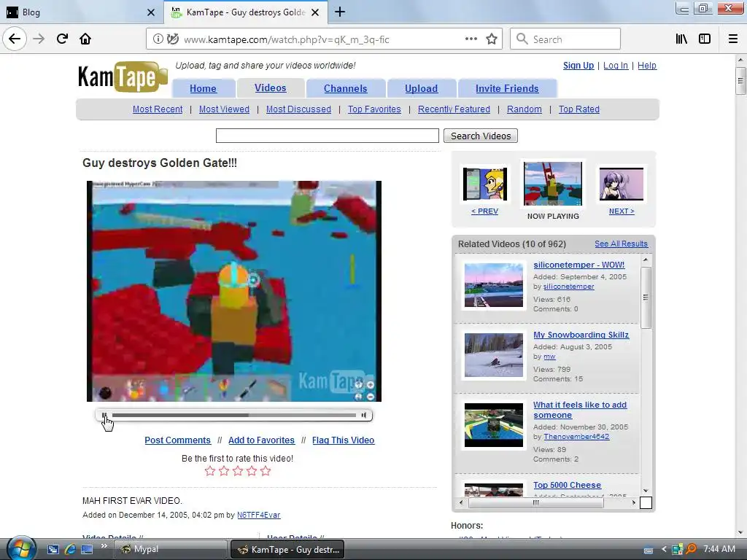
Task: Open the NEXT video thumbnail
Action: click(x=622, y=184)
